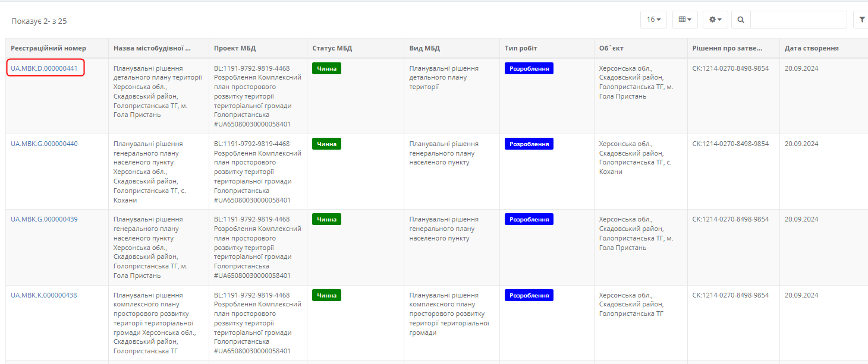The height and width of the screenshot is (364, 868).
Task: Open record UA.MBK.G.000000439
Action: tap(44, 219)
